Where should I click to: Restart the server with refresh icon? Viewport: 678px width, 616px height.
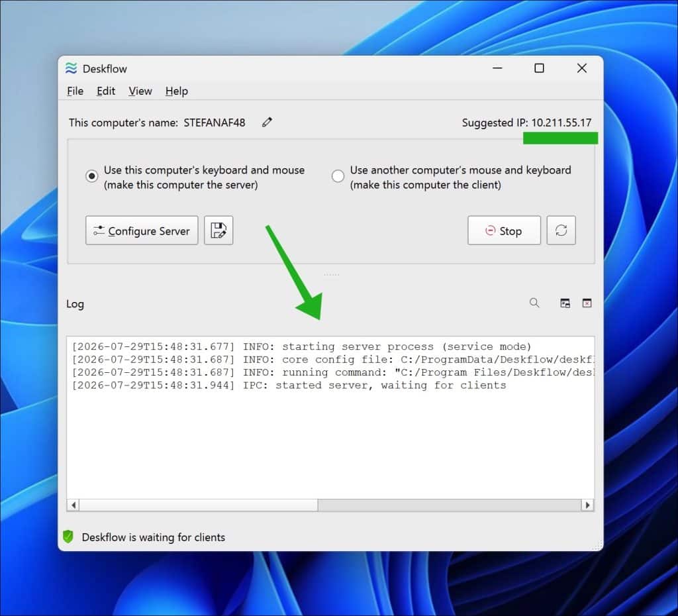point(561,231)
